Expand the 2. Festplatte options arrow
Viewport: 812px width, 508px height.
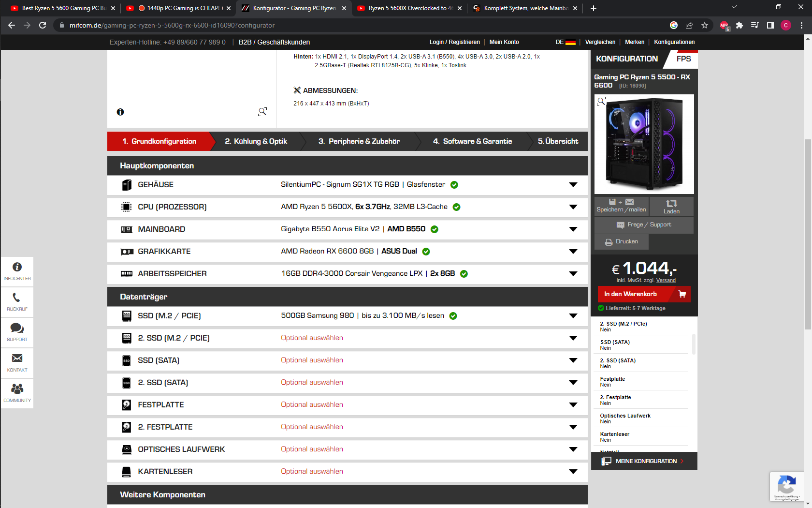573,427
